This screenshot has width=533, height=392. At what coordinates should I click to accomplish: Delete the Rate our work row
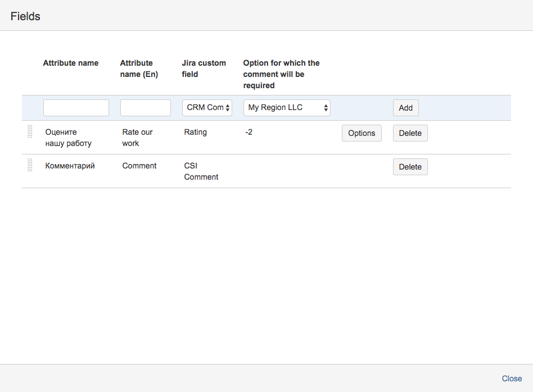(x=410, y=133)
